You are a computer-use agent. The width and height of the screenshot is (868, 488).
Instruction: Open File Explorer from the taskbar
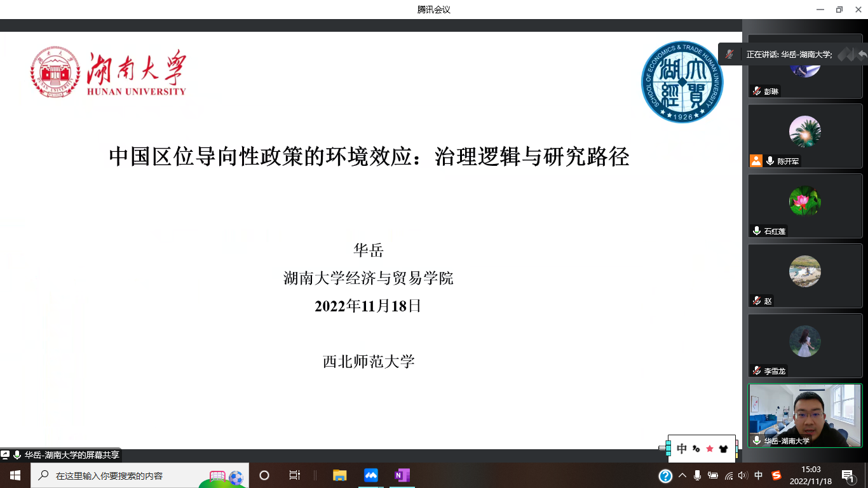[340, 475]
